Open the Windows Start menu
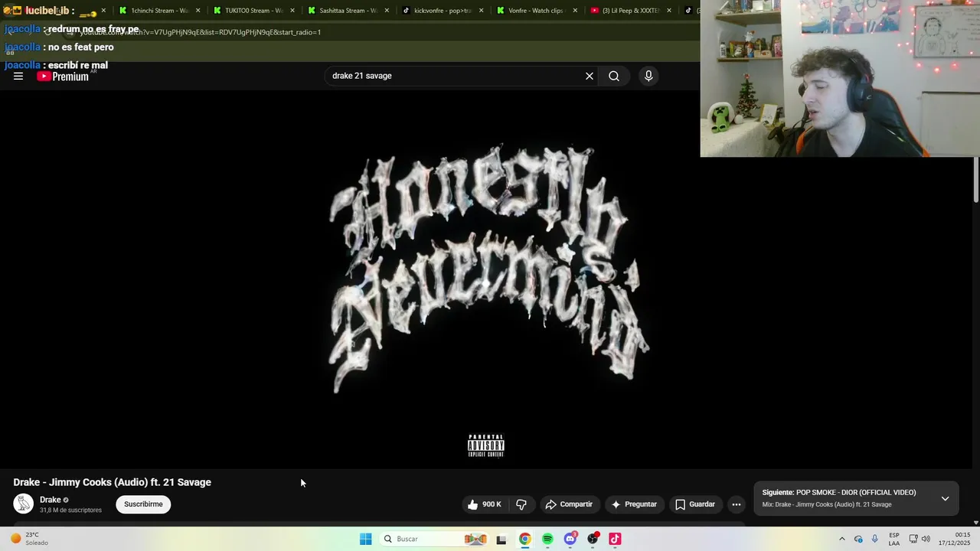 (366, 539)
